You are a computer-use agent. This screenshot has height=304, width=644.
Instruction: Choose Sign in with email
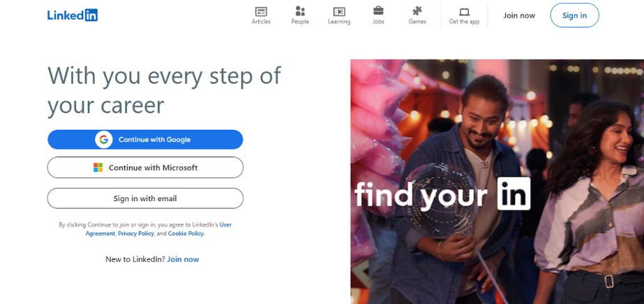coord(145,198)
